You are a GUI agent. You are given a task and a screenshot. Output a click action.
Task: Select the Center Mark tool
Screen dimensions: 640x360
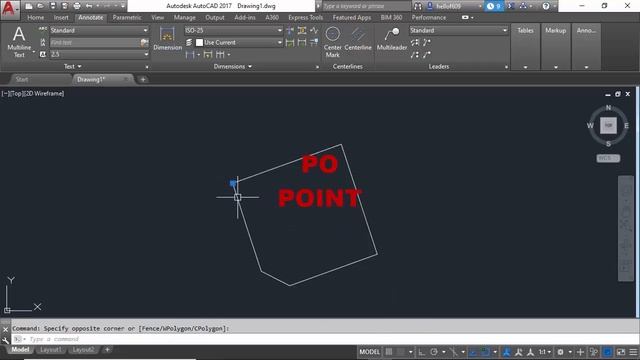[333, 42]
